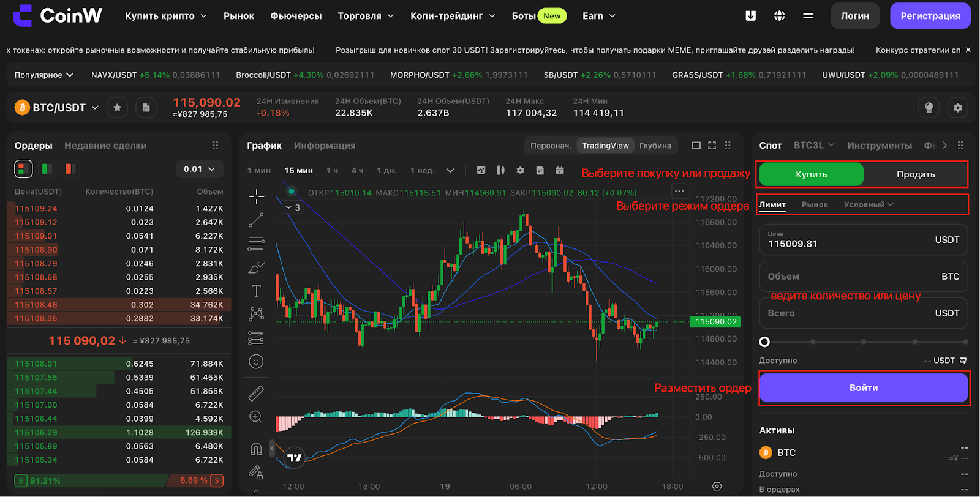Click the purple Войти button
This screenshot has width=980, height=497.
click(864, 387)
